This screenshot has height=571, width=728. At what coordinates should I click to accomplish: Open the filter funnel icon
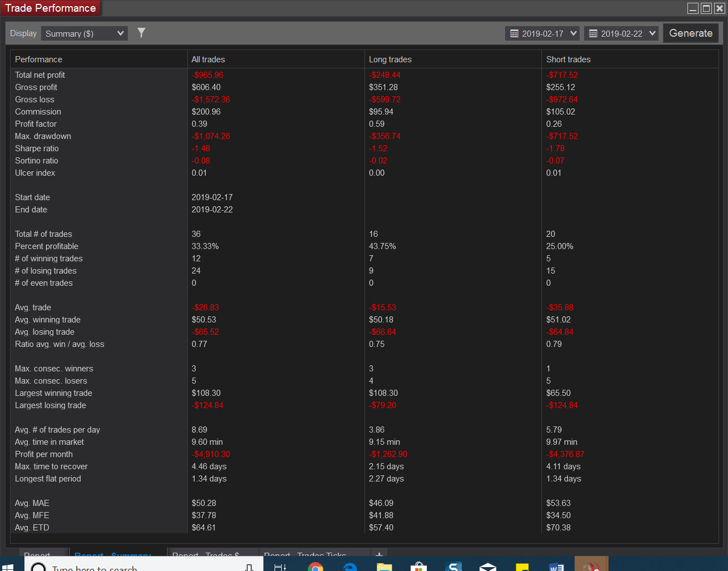pyautogui.click(x=141, y=33)
